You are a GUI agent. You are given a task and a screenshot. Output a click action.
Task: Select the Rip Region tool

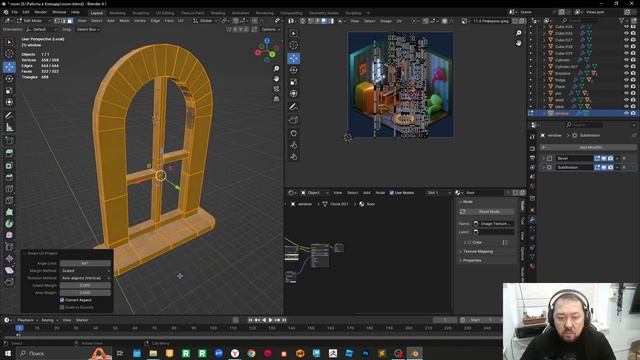coord(9,282)
